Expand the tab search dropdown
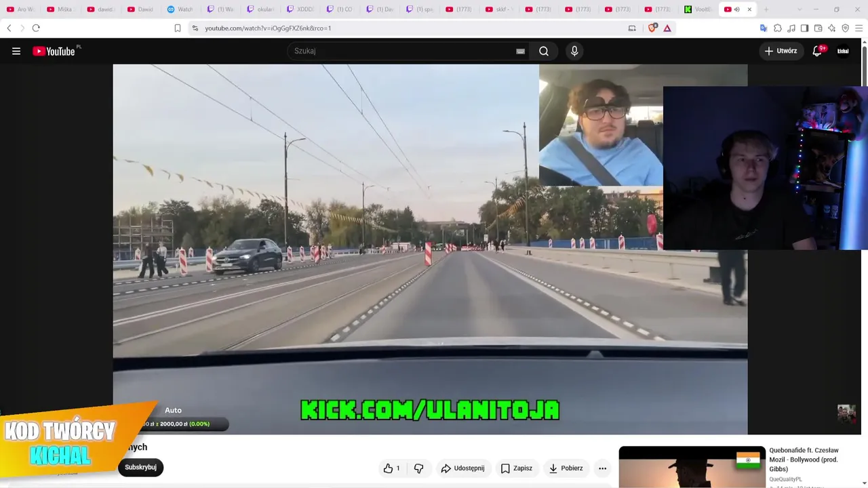 800,9
